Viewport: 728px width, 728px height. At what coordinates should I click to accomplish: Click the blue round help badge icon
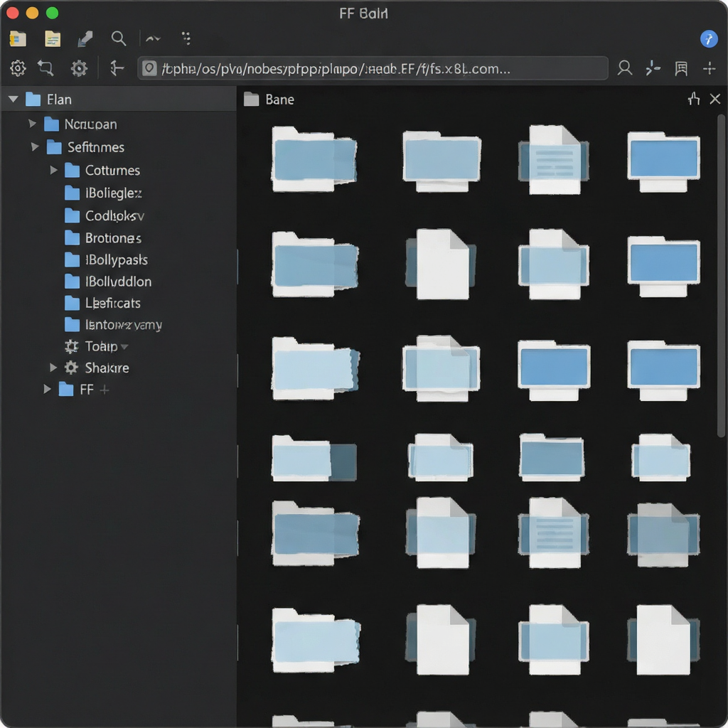point(709,39)
